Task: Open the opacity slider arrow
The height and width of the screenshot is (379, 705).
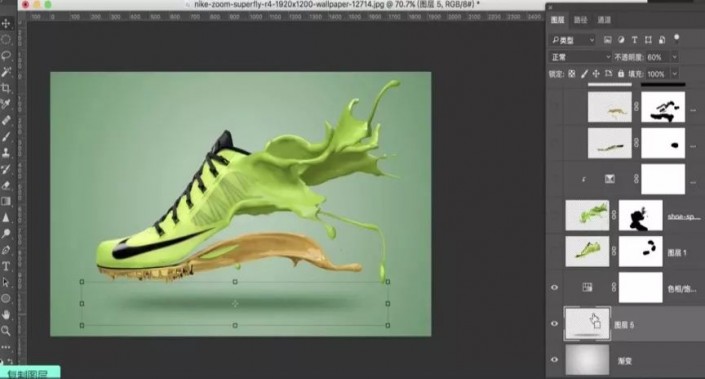Action: click(x=674, y=57)
